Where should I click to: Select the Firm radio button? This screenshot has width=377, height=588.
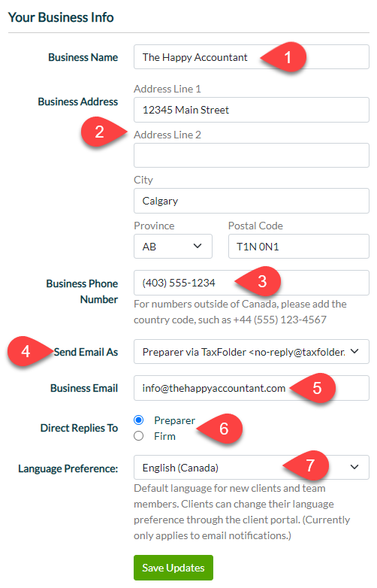click(x=138, y=436)
